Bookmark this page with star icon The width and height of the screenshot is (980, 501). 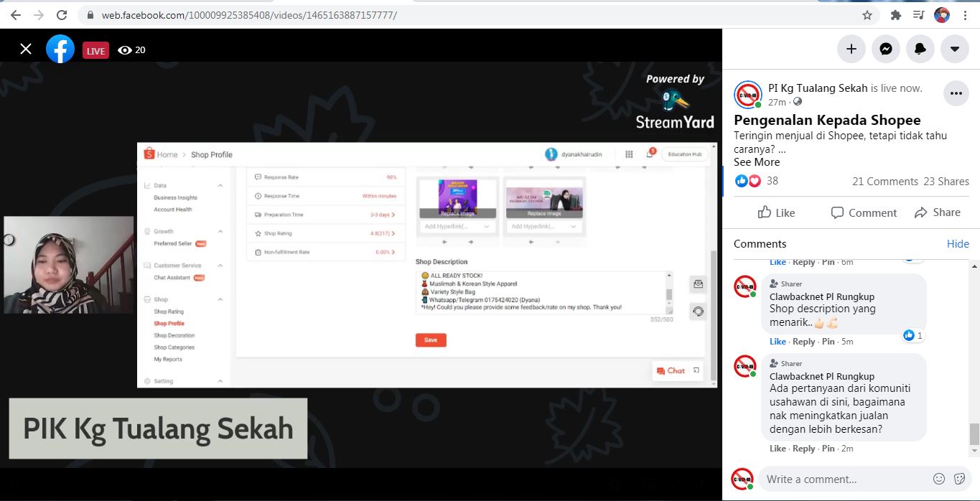[x=867, y=14]
